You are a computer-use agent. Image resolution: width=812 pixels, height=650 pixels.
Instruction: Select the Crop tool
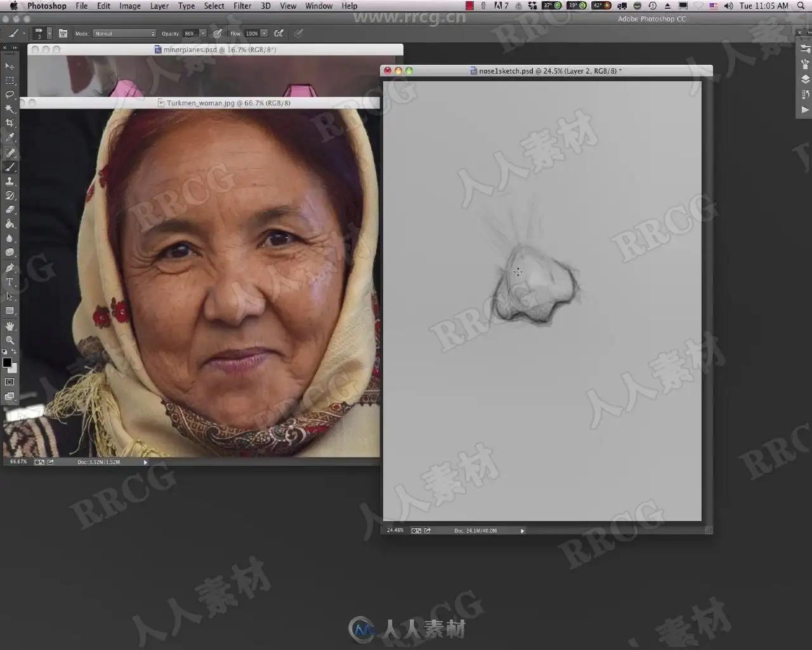(x=10, y=123)
